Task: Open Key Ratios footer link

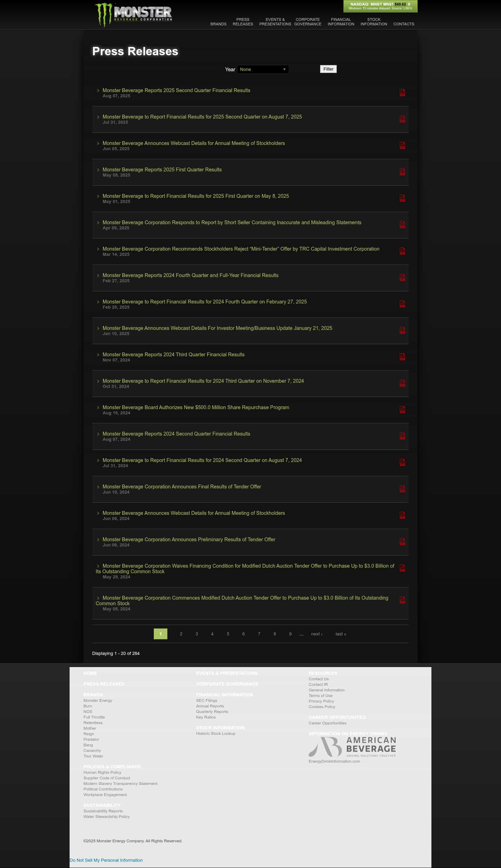Action: click(206, 717)
